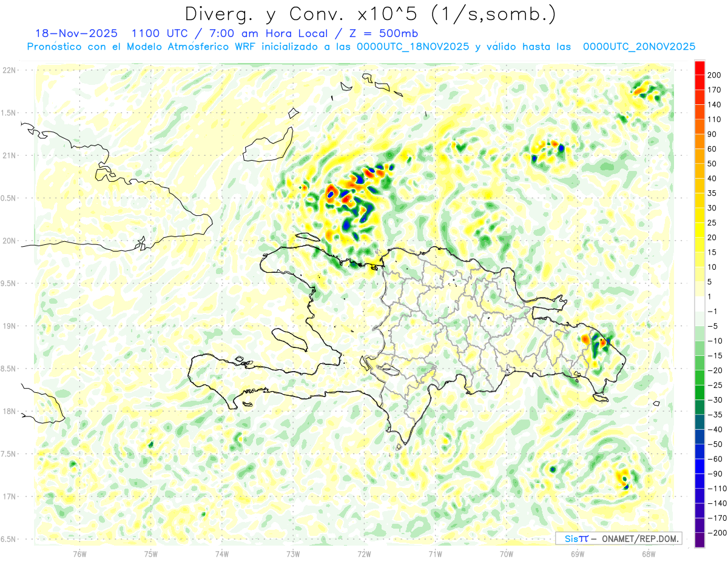Screen dimensions: 728x562
Task: Click the 'Z = 500mb' level label
Action: click(383, 33)
